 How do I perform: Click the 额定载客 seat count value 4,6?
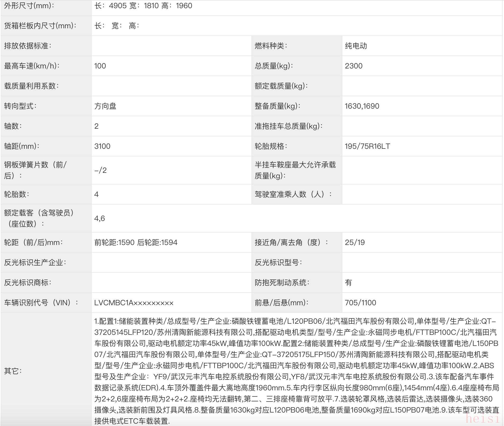tap(100, 219)
